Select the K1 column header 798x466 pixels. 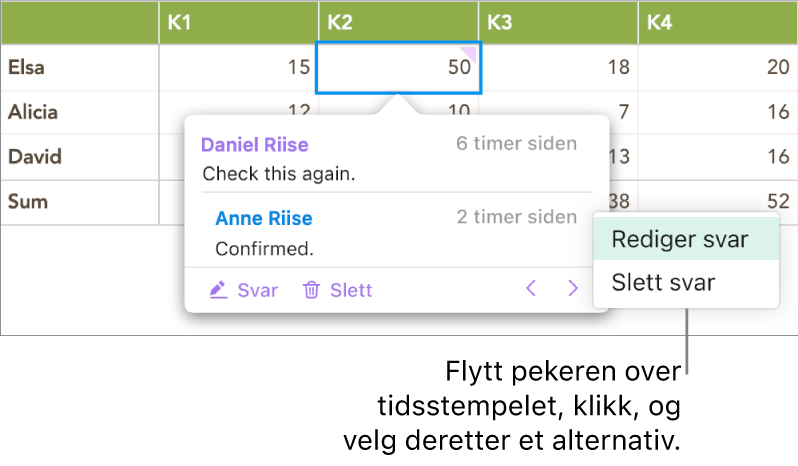(x=238, y=22)
